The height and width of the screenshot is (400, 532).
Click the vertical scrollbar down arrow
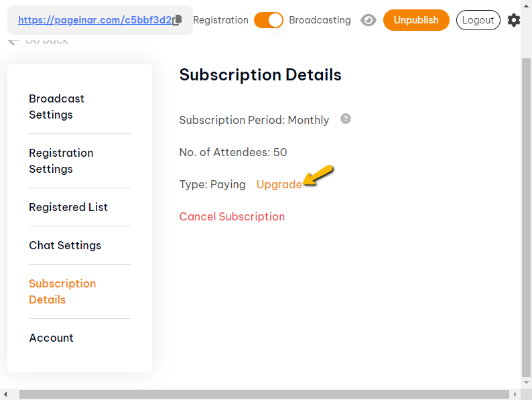[526, 383]
